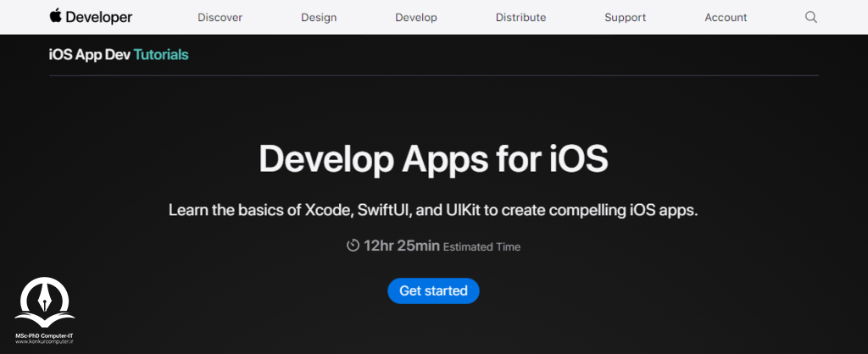Open the Develop menu
Screen dimensions: 868x354
(416, 17)
